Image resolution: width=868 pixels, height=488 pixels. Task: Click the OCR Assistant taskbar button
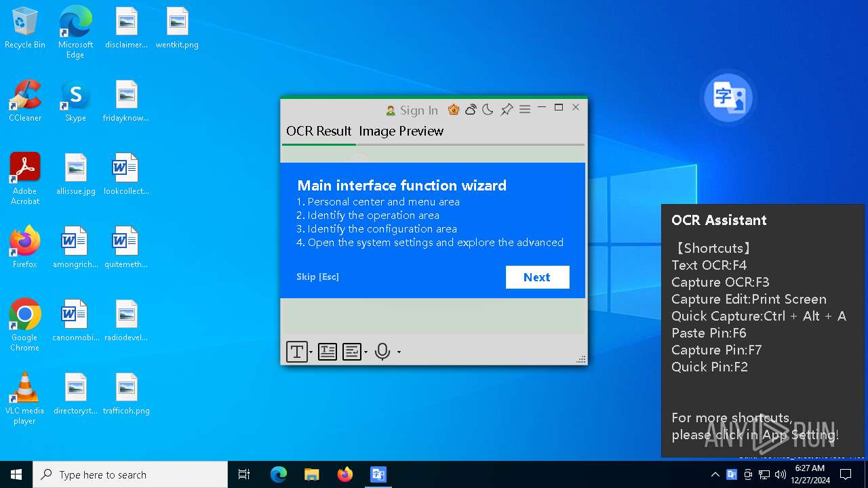(378, 474)
